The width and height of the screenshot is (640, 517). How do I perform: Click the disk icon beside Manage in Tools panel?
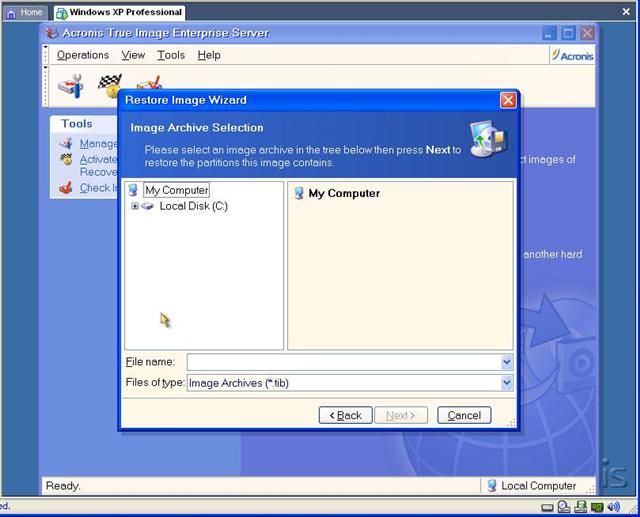tap(66, 143)
